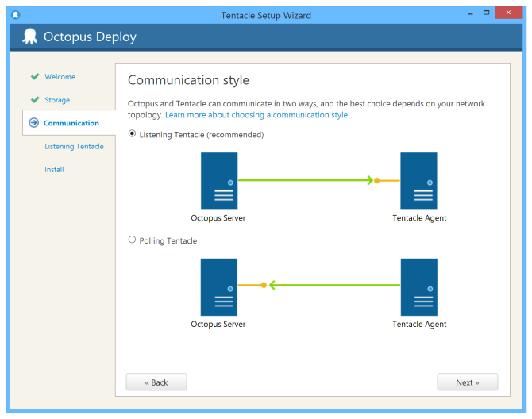Click the green checkmark next to Storage

point(34,100)
